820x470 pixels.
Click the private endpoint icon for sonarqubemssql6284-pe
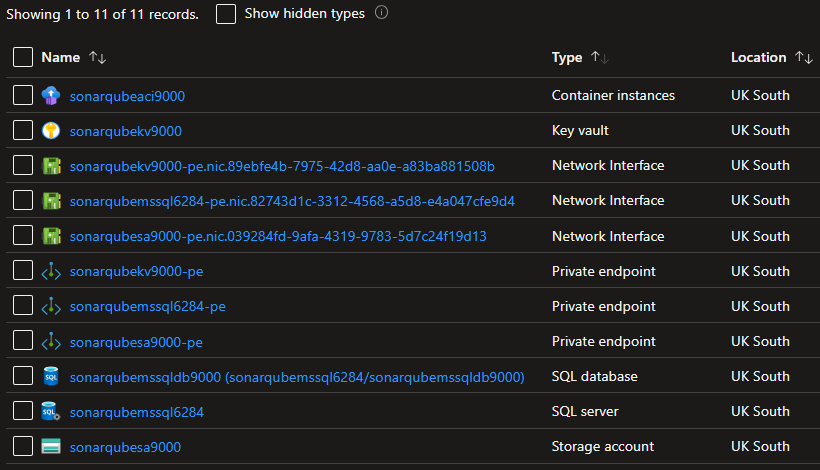[x=51, y=306]
